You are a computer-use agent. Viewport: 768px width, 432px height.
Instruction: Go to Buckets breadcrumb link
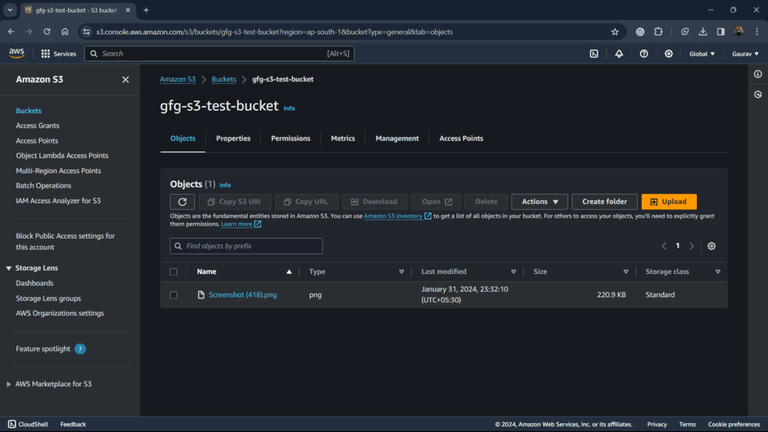click(x=224, y=79)
